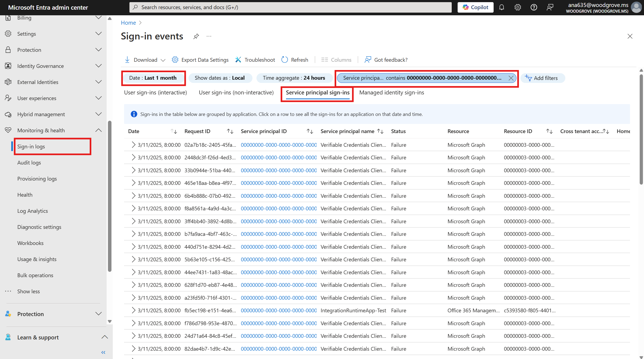Collapse the left navigation pane

pos(103,352)
